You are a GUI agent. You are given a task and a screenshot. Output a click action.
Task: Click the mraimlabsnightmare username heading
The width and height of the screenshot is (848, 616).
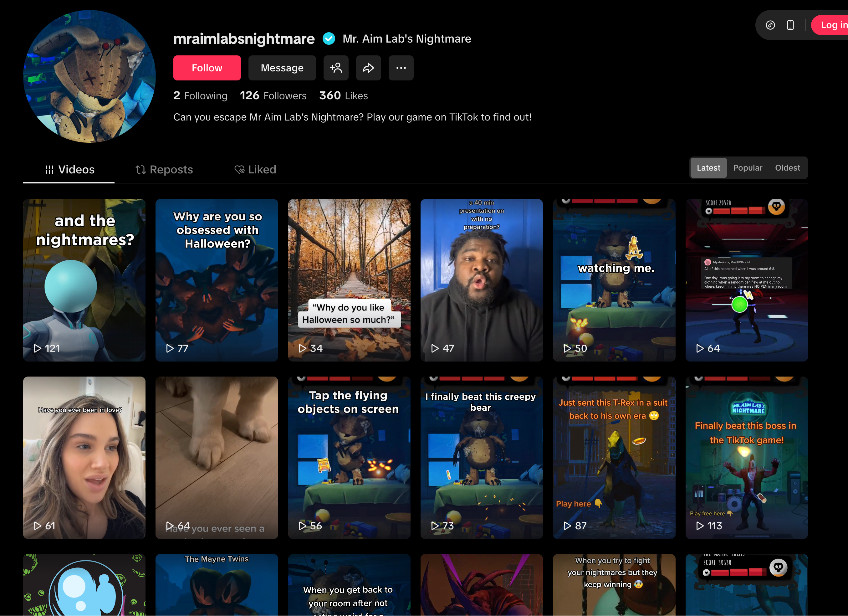point(244,38)
